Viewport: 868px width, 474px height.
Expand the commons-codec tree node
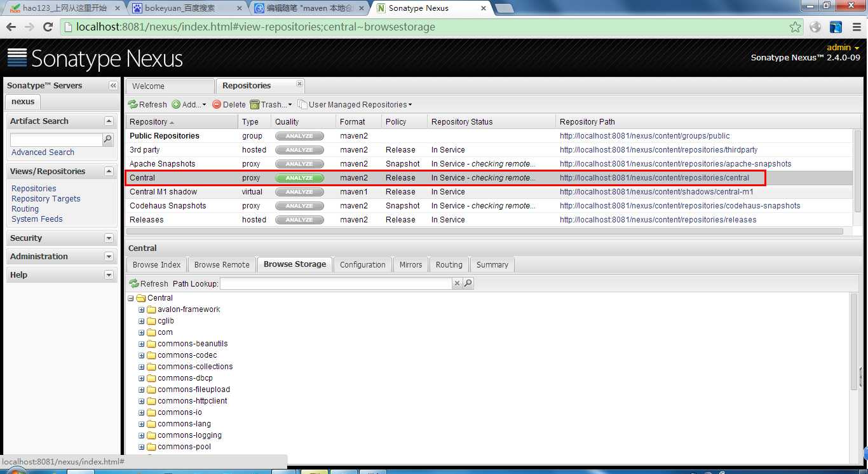(142, 355)
